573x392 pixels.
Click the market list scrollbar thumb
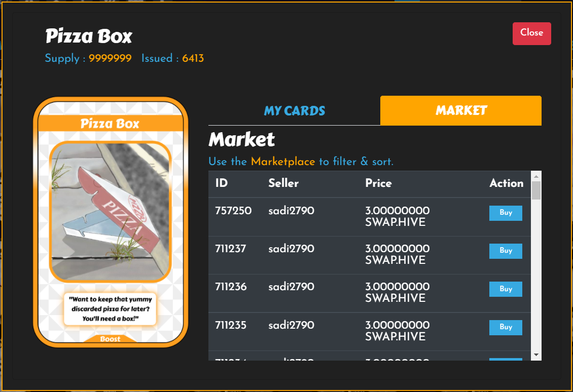536,190
